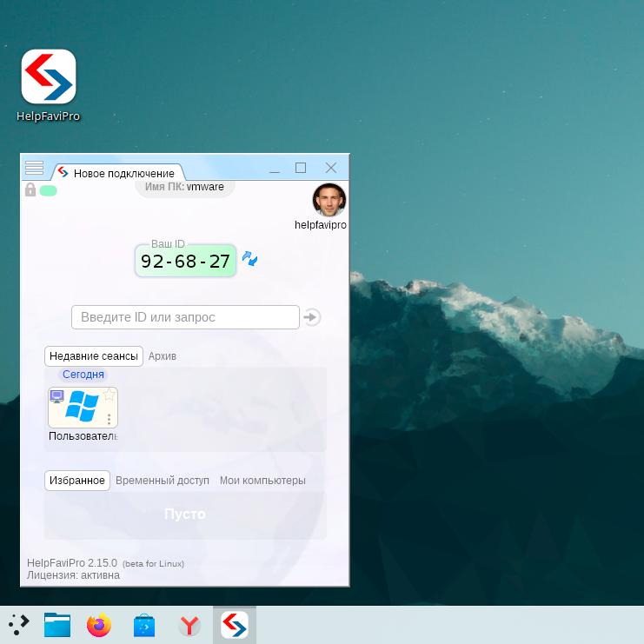Select the 'Избранное' tab
This screenshot has width=644, height=644.
coord(77,481)
